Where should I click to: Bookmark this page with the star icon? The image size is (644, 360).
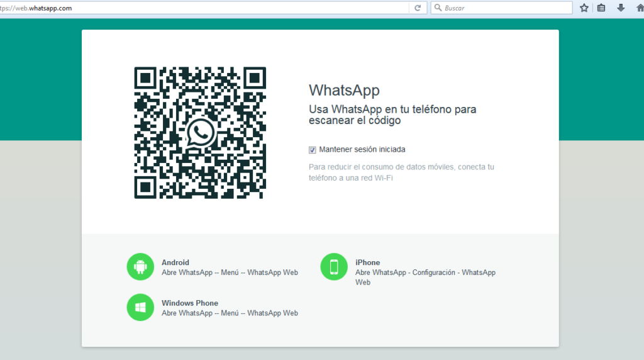584,8
